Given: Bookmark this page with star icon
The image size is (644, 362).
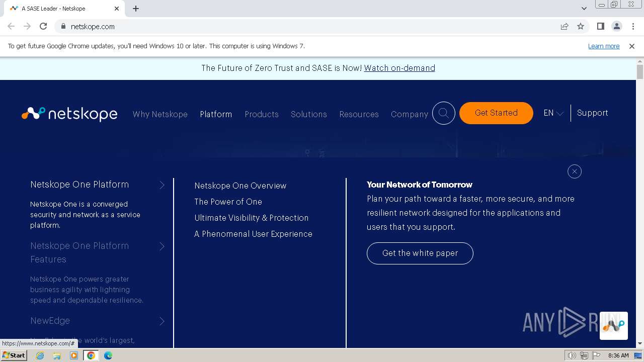Looking at the screenshot, I should (581, 26).
